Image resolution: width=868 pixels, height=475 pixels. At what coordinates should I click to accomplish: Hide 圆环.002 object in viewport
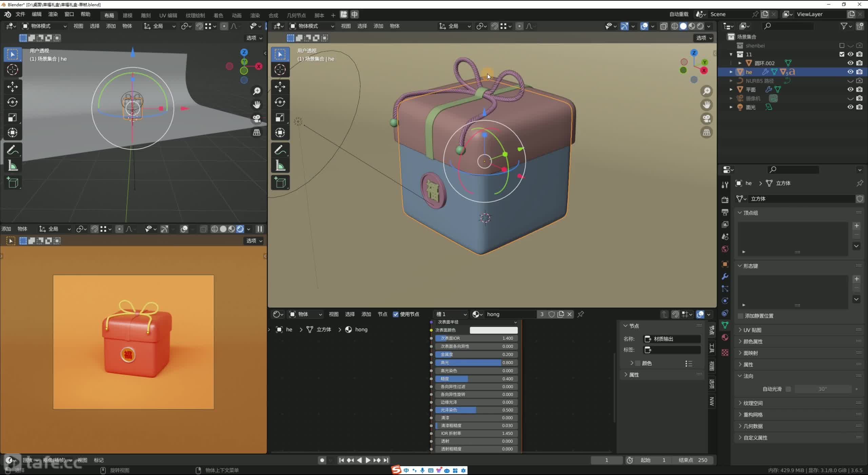coord(850,63)
